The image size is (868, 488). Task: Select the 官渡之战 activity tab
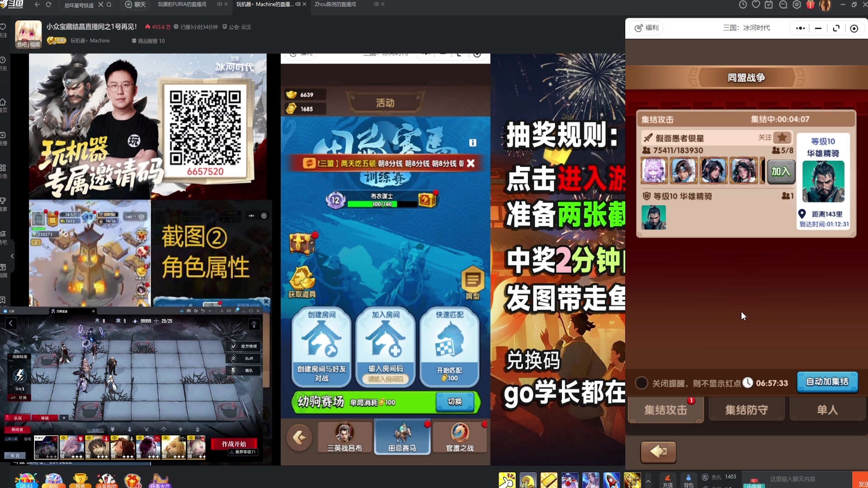(x=460, y=437)
